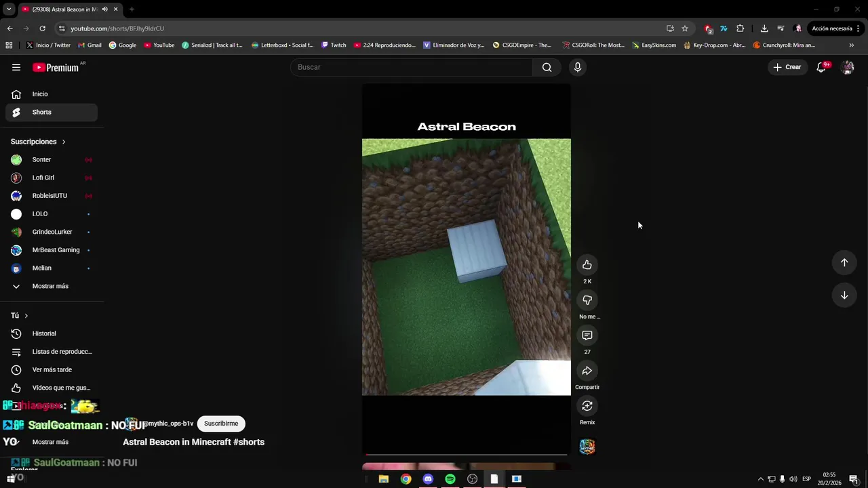Open the Gmail bookmark

point(90,45)
